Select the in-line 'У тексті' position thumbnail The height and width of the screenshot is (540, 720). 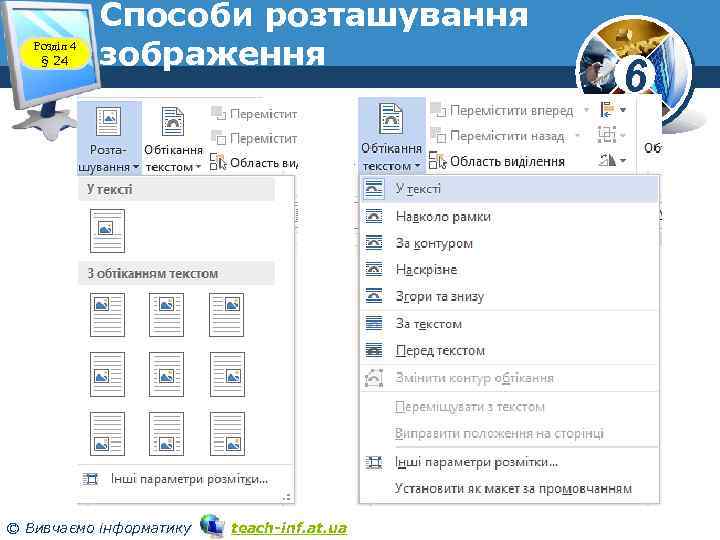107,231
